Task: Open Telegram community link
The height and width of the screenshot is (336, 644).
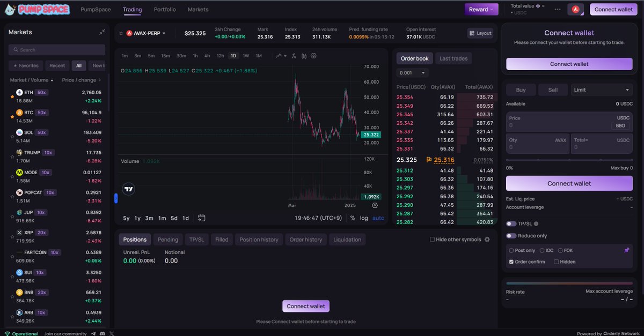Action: click(93, 333)
